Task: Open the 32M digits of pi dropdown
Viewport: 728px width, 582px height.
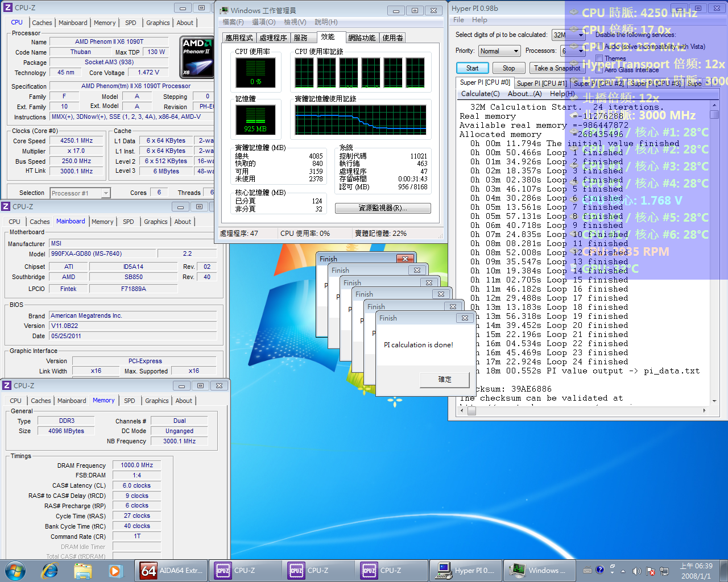Action: click(569, 35)
